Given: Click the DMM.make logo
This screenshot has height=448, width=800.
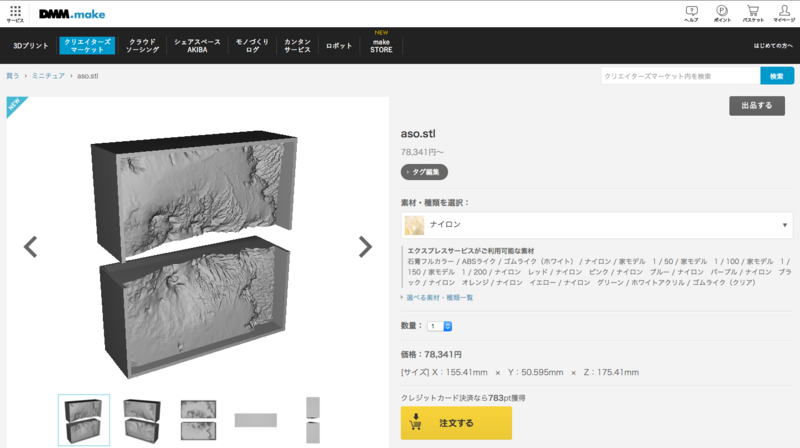Looking at the screenshot, I should click(x=72, y=14).
